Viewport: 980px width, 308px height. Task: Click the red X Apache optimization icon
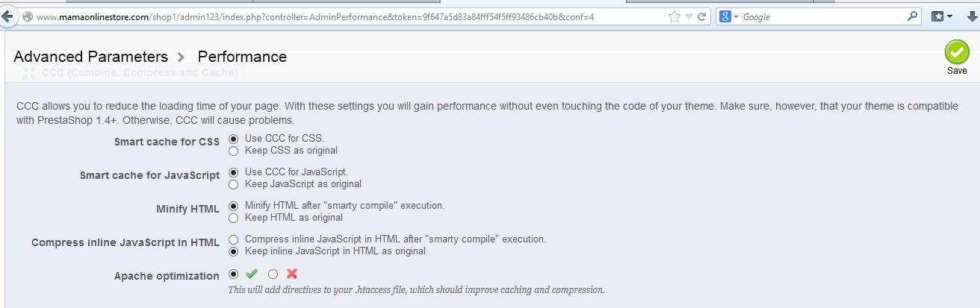tap(292, 274)
